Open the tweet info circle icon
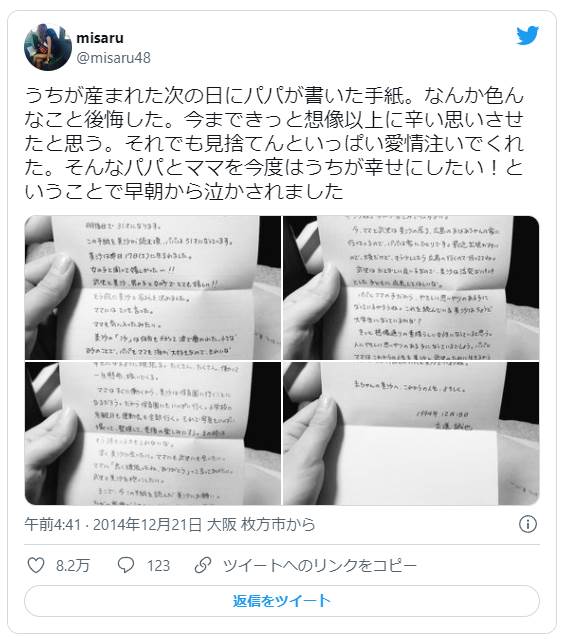This screenshot has width=562, height=639. click(x=528, y=524)
